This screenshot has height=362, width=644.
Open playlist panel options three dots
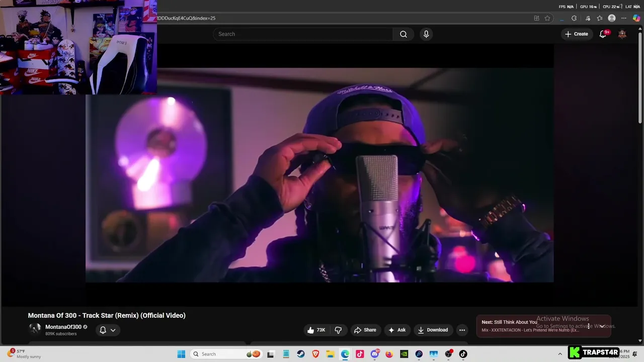click(x=589, y=326)
